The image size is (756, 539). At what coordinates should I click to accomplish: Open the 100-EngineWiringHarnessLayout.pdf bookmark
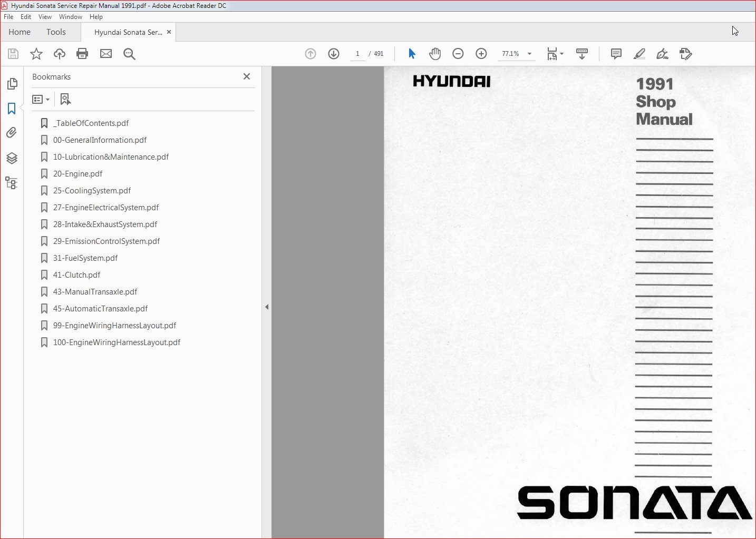tap(117, 342)
